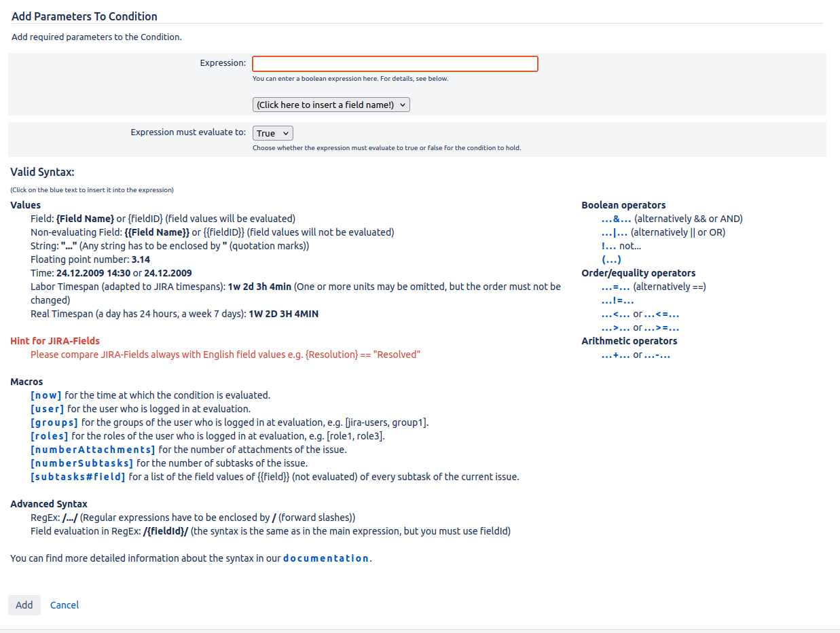Image resolution: width=840 pixels, height=633 pixels.
Task: Click the Add button to save the condition
Action: pos(24,604)
